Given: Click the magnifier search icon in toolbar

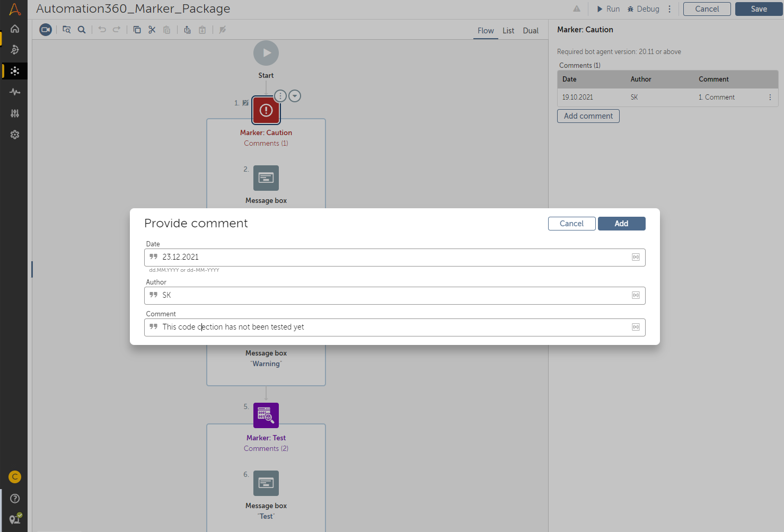Looking at the screenshot, I should pyautogui.click(x=82, y=30).
